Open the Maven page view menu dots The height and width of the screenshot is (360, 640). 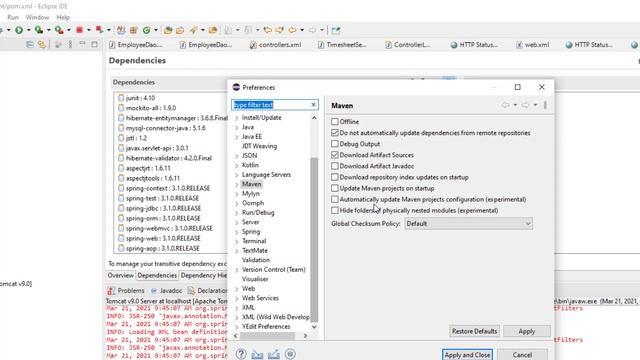coord(545,105)
